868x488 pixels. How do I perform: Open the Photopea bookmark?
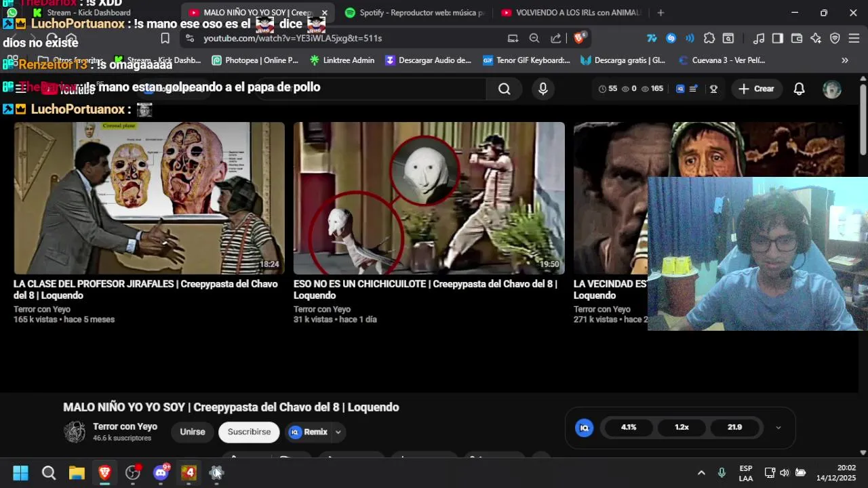(255, 60)
